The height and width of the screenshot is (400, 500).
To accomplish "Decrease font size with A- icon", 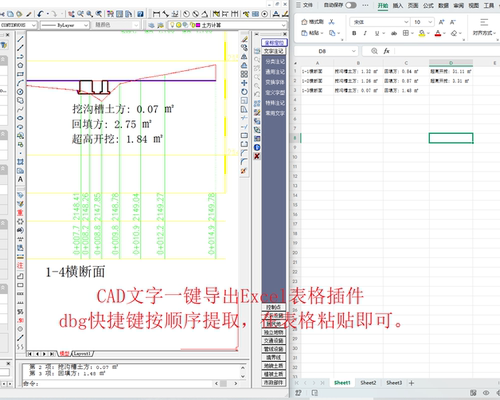I will click(x=453, y=22).
